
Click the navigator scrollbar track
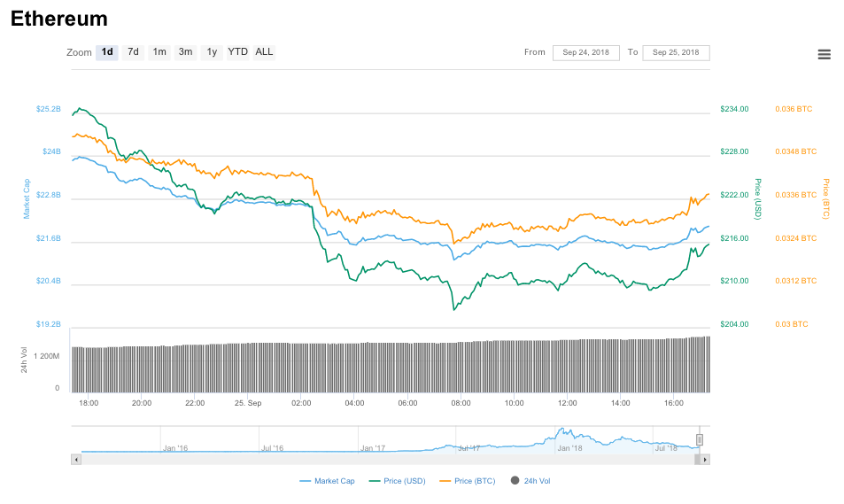388,460
